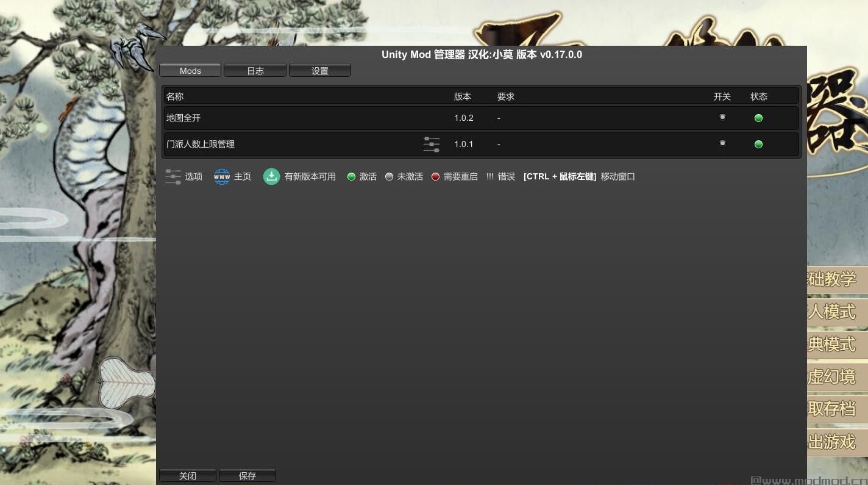Open options icon for 门派人数上限管理 mod
Screen dimensions: 868x485
[x=432, y=145]
